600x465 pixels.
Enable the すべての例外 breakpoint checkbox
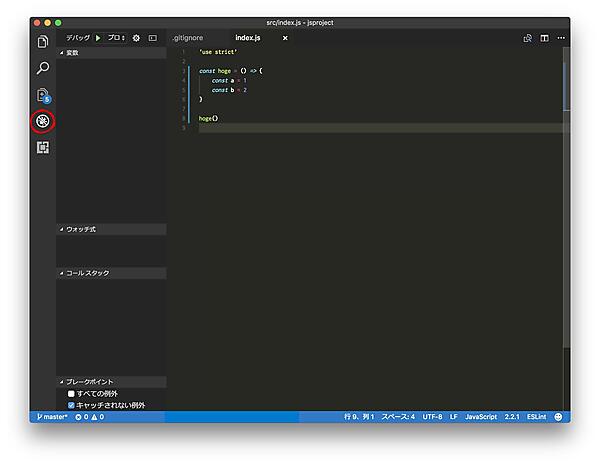(x=71, y=394)
